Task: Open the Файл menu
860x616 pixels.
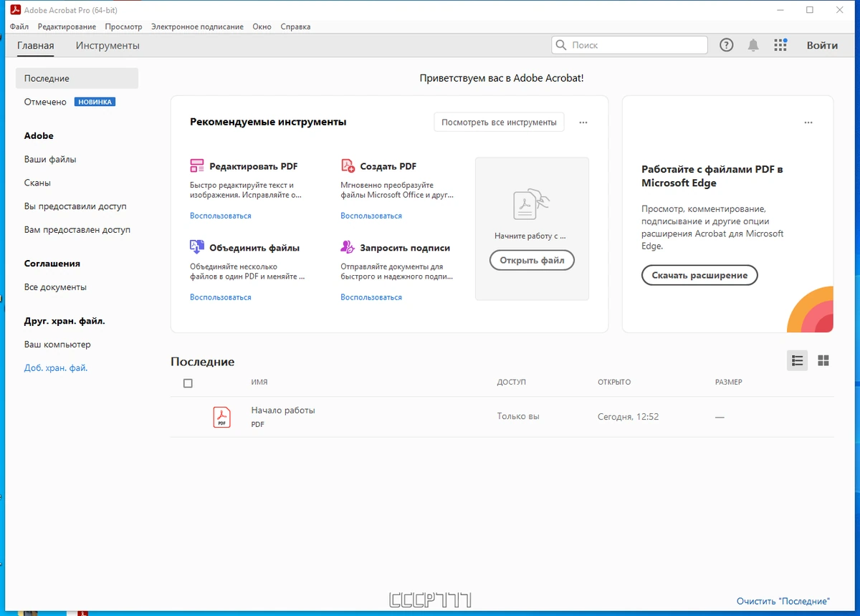Action: pyautogui.click(x=19, y=27)
